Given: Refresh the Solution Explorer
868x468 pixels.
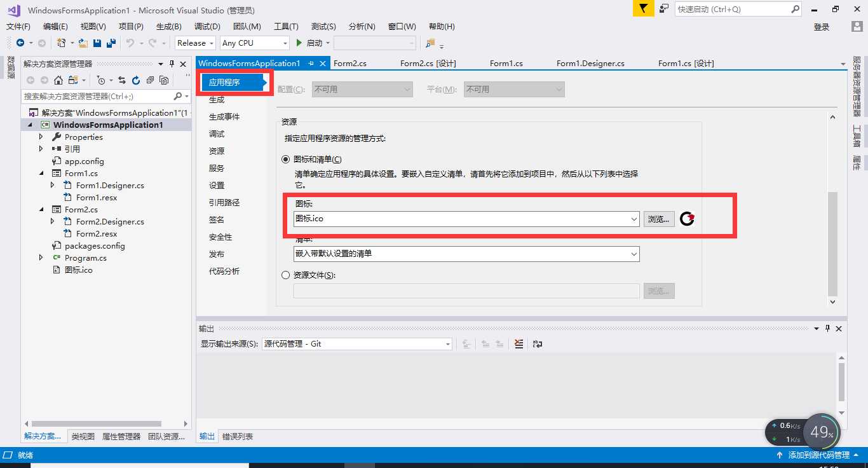Looking at the screenshot, I should click(x=136, y=80).
